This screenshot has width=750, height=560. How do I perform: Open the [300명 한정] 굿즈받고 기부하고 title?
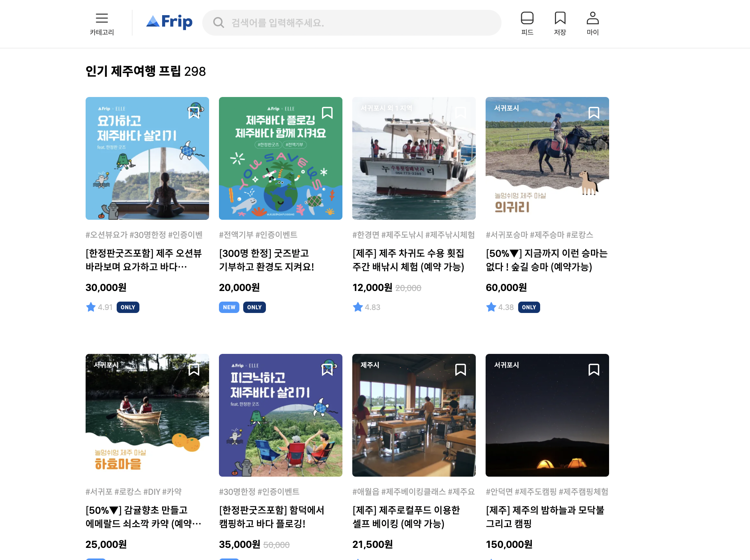(x=267, y=260)
